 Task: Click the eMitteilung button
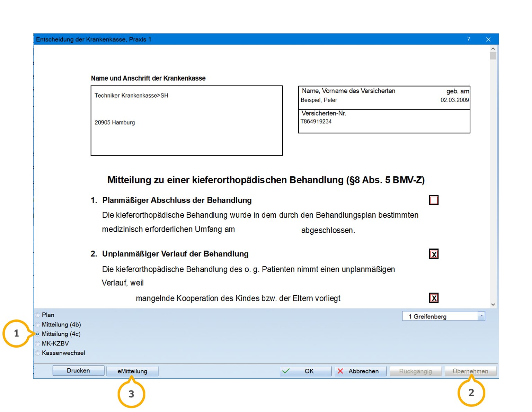pos(132,371)
